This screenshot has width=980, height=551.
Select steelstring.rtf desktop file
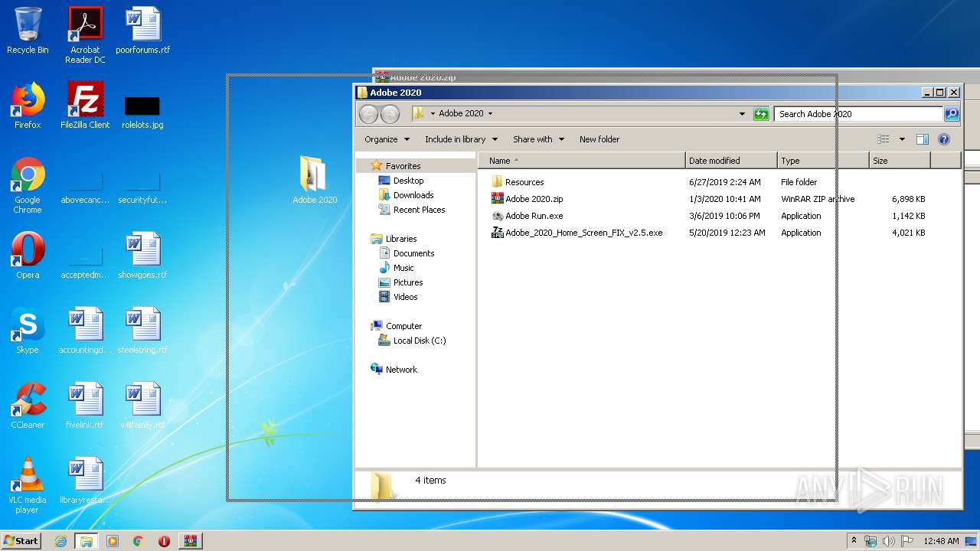[x=142, y=331]
